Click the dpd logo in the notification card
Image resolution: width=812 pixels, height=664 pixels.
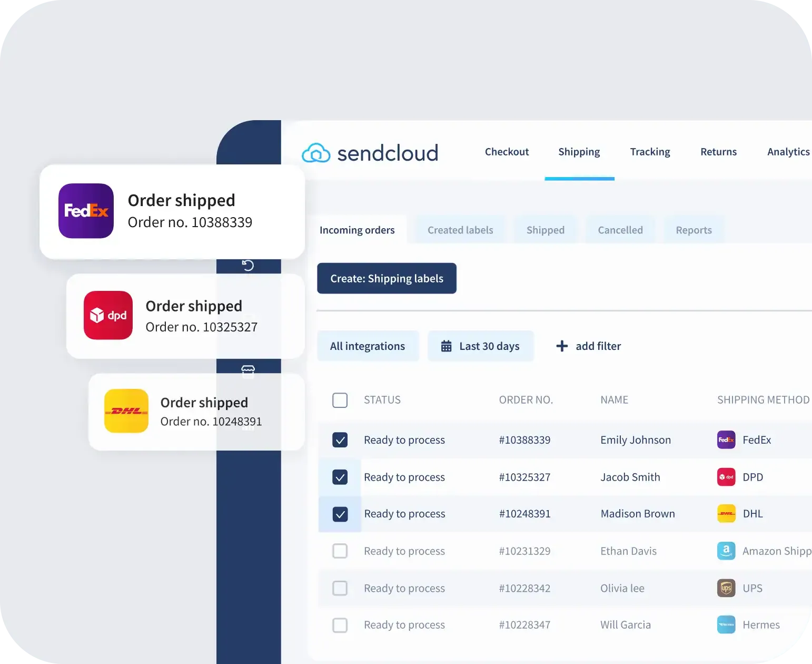coord(108,315)
